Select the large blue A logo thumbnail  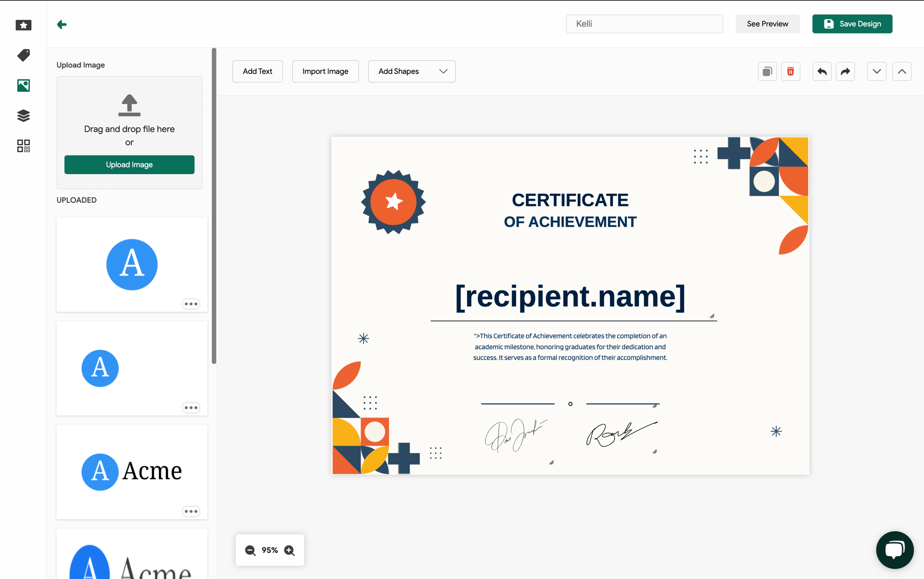click(x=132, y=264)
